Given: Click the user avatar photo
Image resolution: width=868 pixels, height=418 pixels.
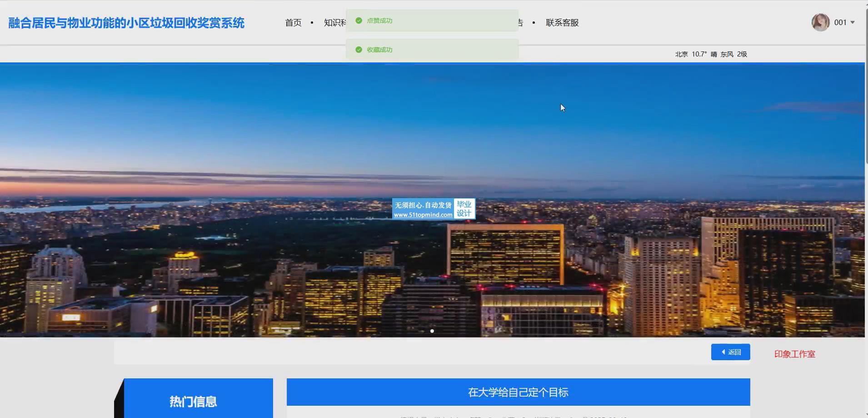Looking at the screenshot, I should 820,22.
